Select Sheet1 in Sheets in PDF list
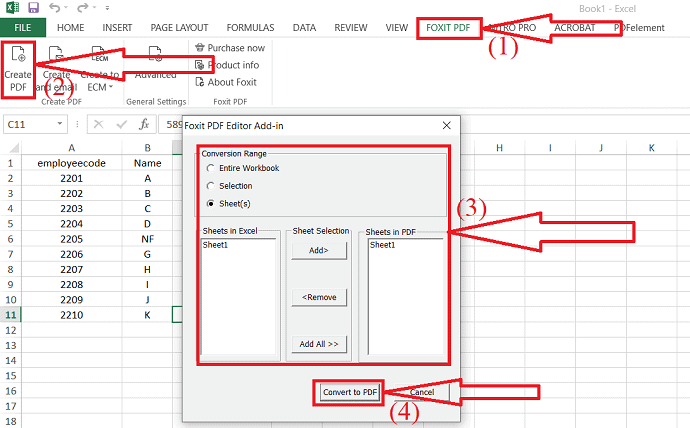 (383, 245)
